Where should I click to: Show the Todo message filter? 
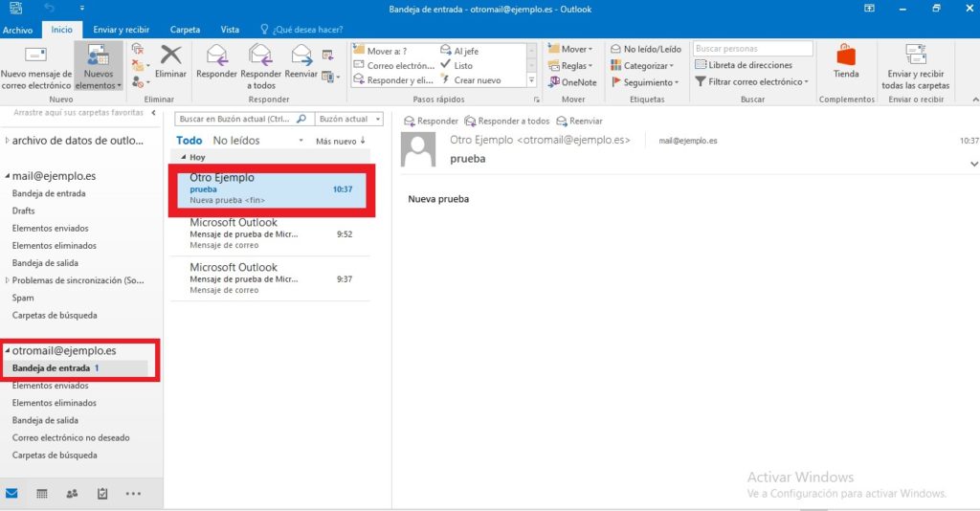(x=189, y=141)
